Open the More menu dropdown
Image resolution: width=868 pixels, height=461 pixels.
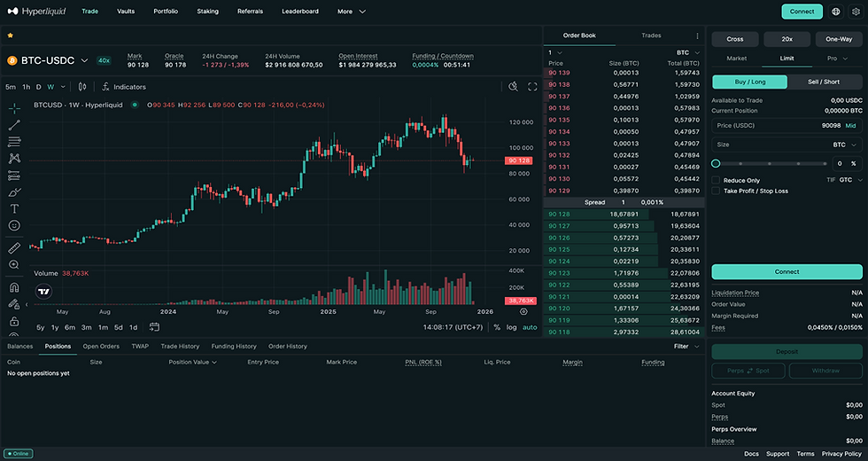(x=352, y=11)
